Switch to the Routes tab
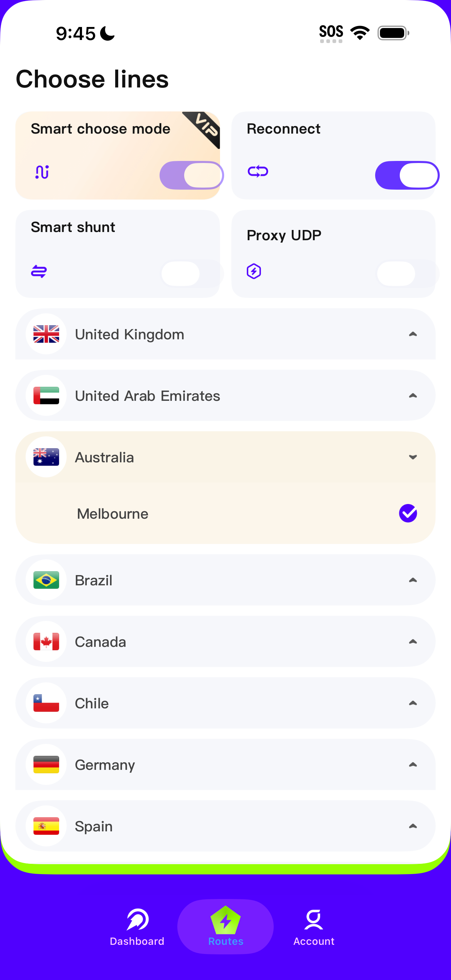This screenshot has width=451, height=980. (x=225, y=926)
